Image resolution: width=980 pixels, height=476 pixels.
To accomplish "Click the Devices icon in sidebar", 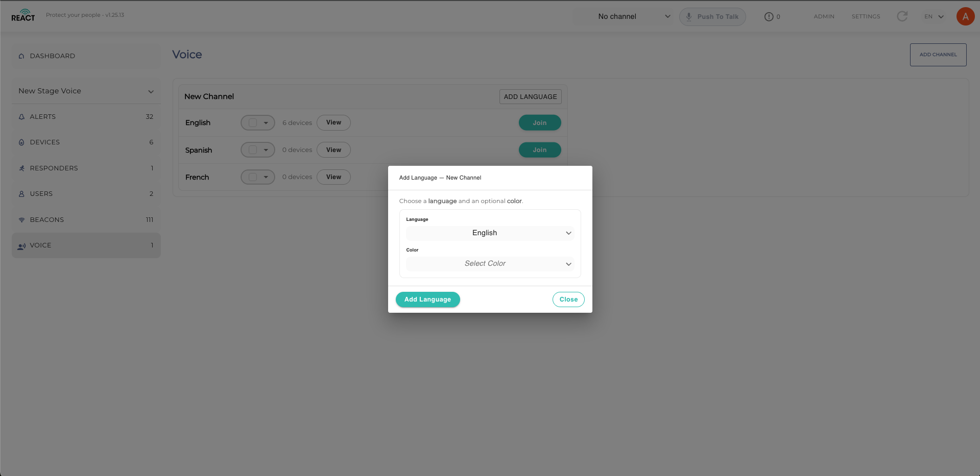I will 21,142.
